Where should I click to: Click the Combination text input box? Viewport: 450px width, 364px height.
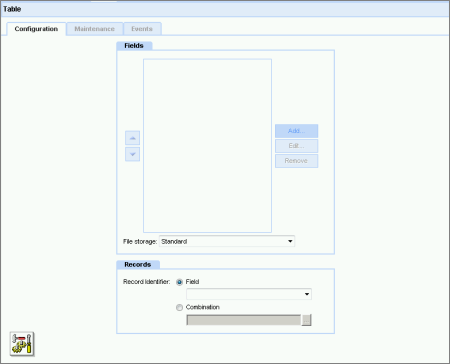pyautogui.click(x=244, y=320)
